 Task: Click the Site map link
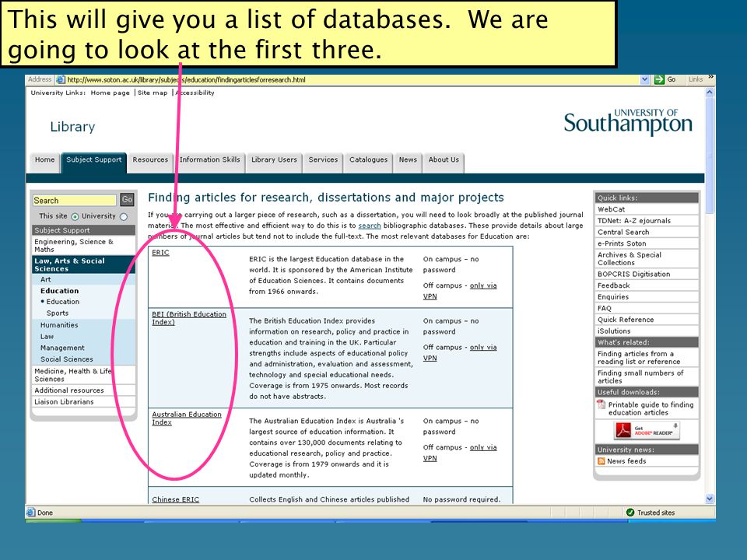point(153,93)
